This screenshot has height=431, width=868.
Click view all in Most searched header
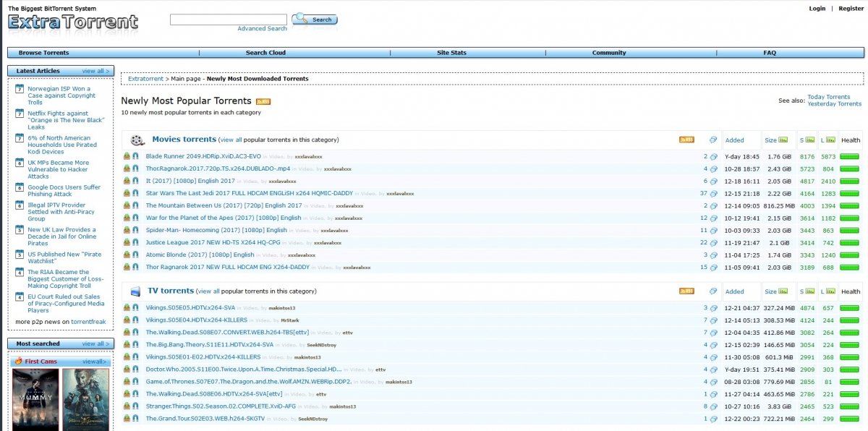click(95, 343)
